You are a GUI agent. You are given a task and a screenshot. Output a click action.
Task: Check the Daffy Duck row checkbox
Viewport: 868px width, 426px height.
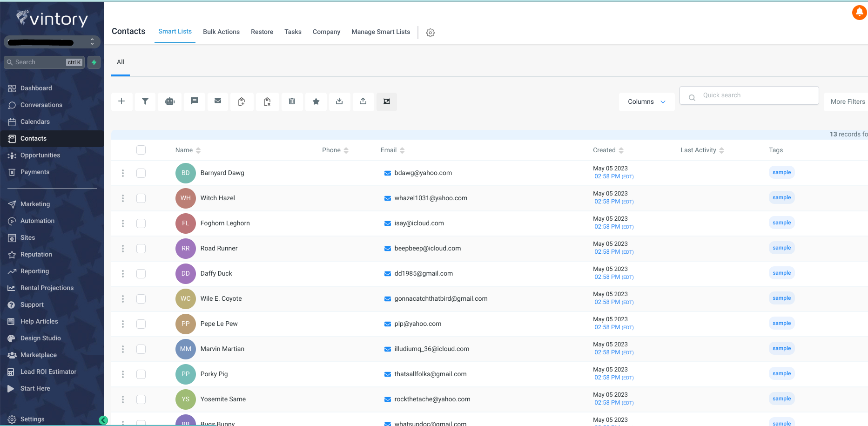(x=141, y=274)
